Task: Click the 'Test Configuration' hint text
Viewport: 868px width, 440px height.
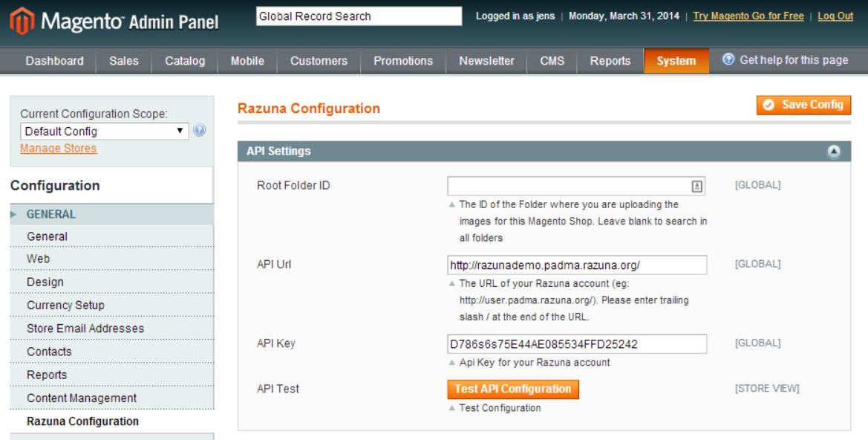Action: click(x=500, y=408)
